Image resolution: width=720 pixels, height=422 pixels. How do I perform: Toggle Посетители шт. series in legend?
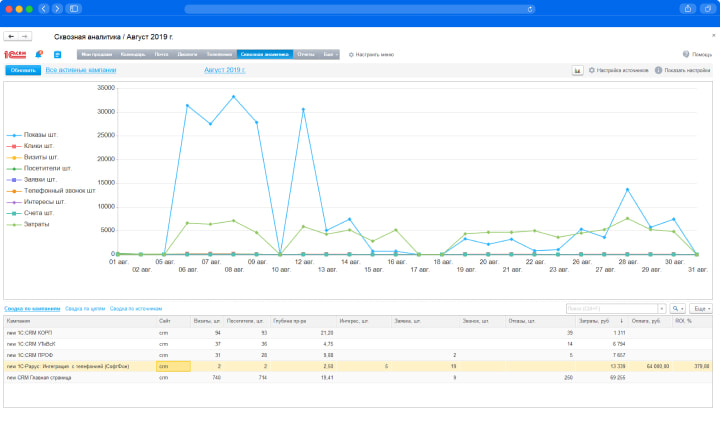coord(39,169)
